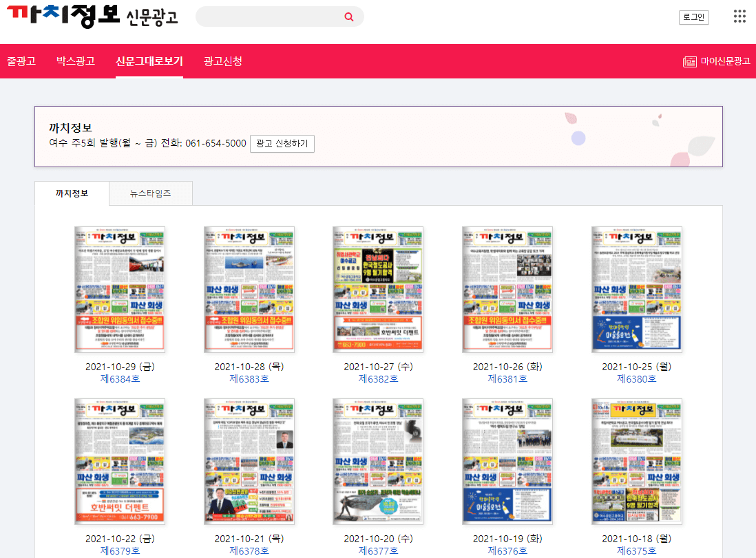The width and height of the screenshot is (756, 558).
Task: Open the apps grid menu icon
Action: pyautogui.click(x=739, y=17)
